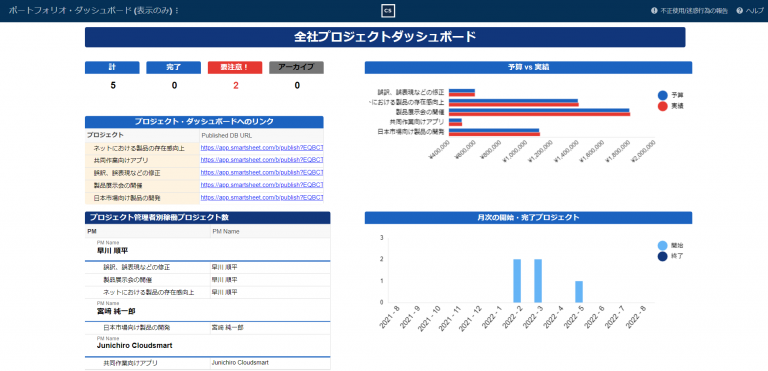
Task: Click the プロジェクト column header in links table
Action: (143, 135)
